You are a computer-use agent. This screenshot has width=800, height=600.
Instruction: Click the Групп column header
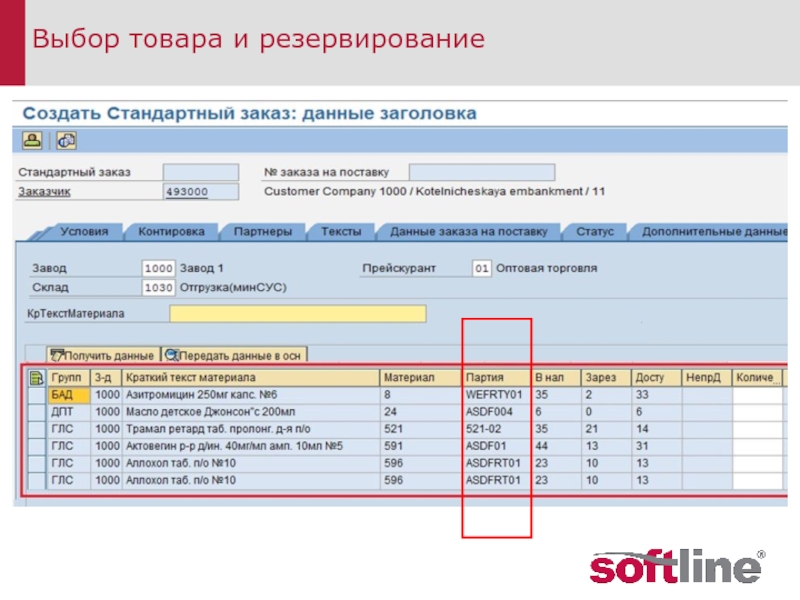tap(69, 378)
